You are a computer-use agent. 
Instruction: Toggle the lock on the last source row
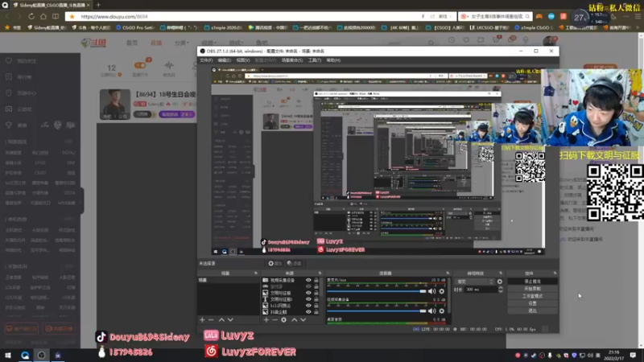pyautogui.click(x=316, y=312)
